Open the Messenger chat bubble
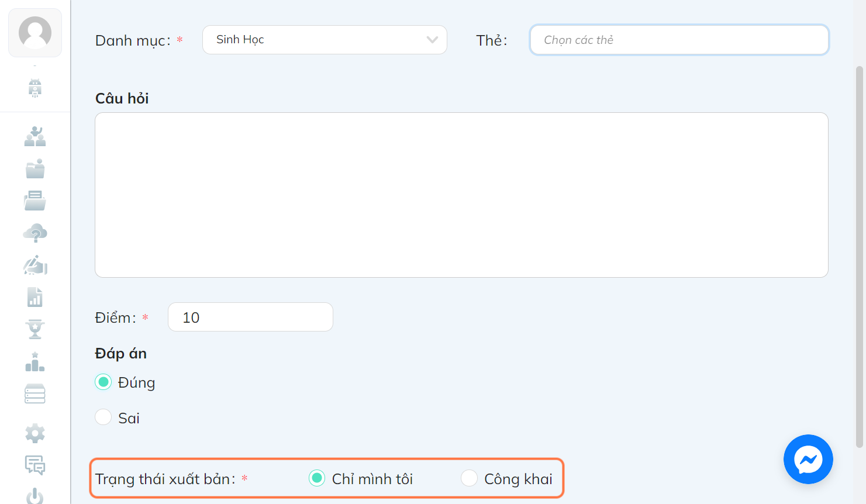Viewport: 866px width, 504px height. click(808, 459)
